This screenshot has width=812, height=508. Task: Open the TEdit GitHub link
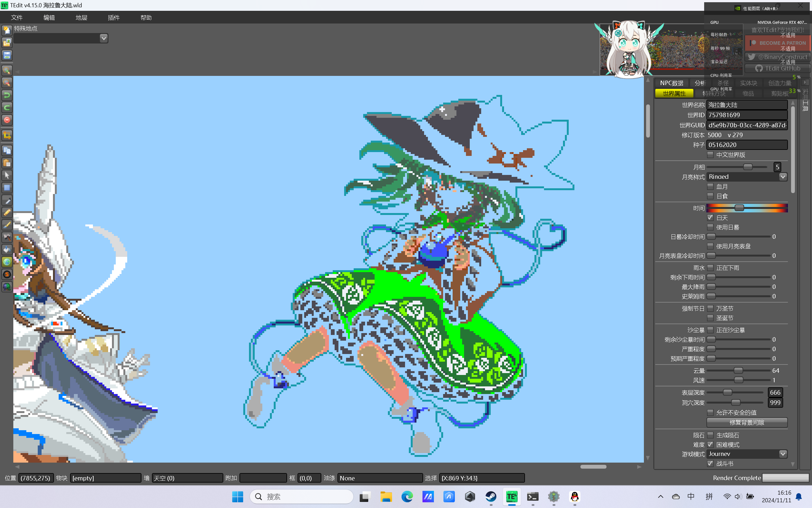tap(777, 68)
